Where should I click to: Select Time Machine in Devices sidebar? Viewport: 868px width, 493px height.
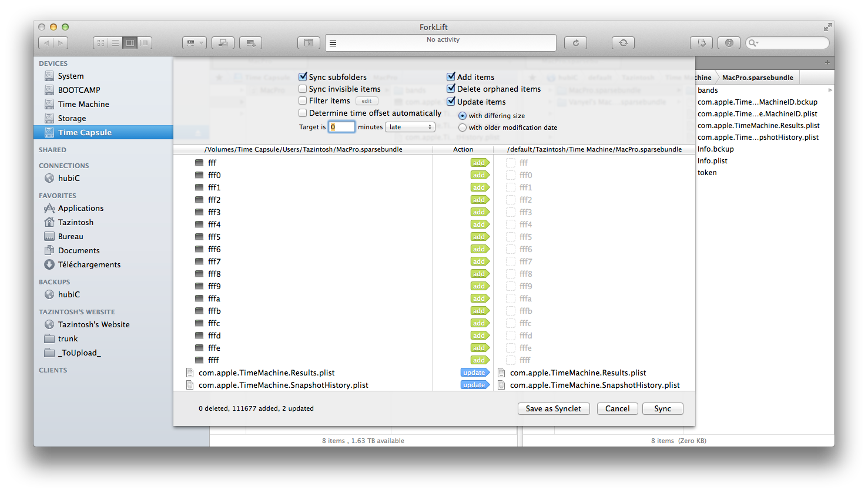click(x=83, y=104)
